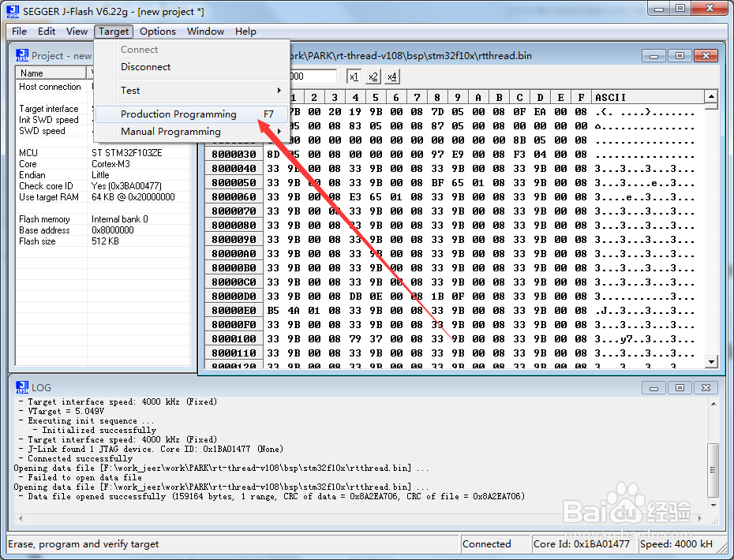The image size is (734, 560).
Task: Choose Disconnect from Target menu
Action: pyautogui.click(x=192, y=67)
